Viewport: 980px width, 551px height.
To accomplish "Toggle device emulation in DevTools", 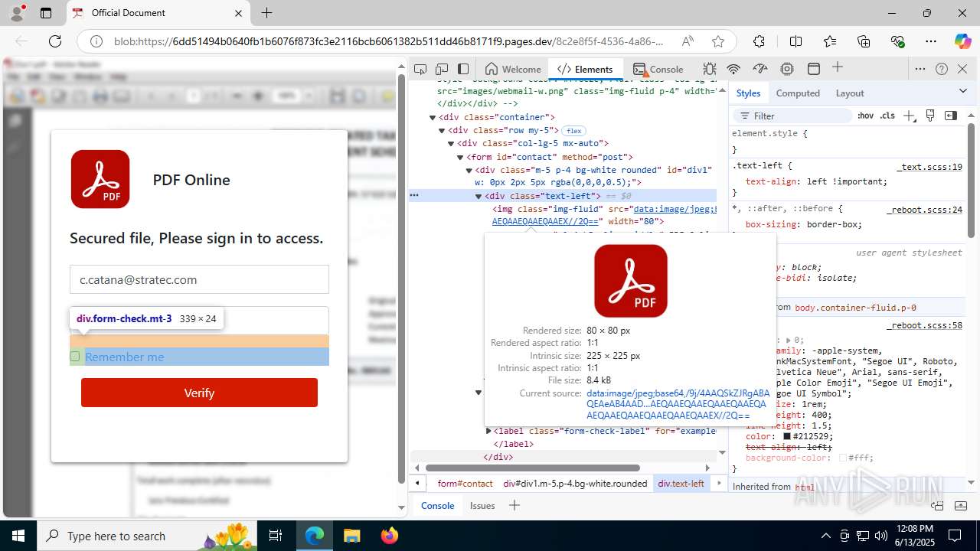I will 442,69.
